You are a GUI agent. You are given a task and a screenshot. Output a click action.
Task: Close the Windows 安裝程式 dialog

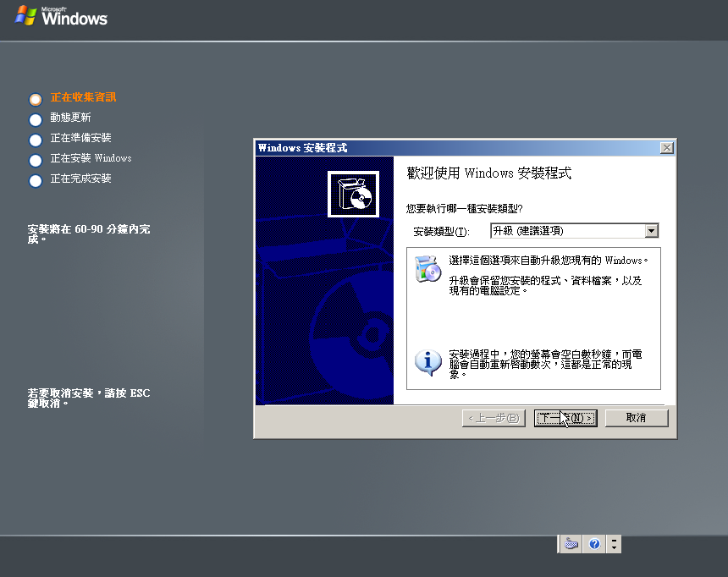click(667, 148)
